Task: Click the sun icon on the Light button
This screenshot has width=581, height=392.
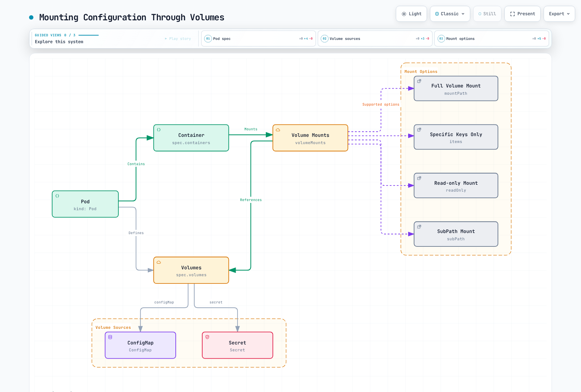Action: [x=404, y=14]
